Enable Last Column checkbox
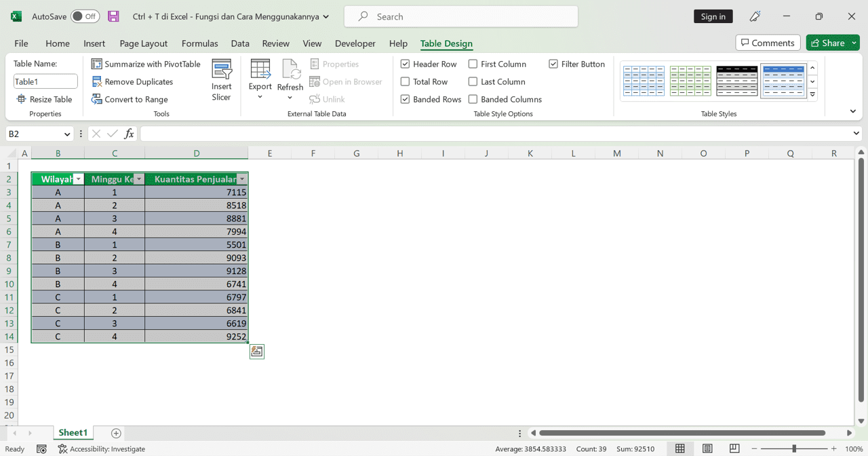The width and height of the screenshot is (868, 456). coord(473,81)
